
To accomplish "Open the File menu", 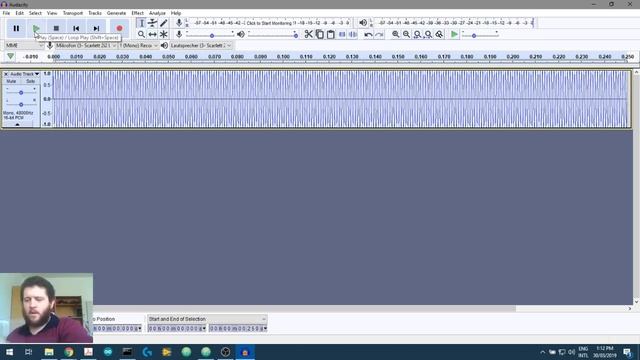I will click(x=6, y=13).
